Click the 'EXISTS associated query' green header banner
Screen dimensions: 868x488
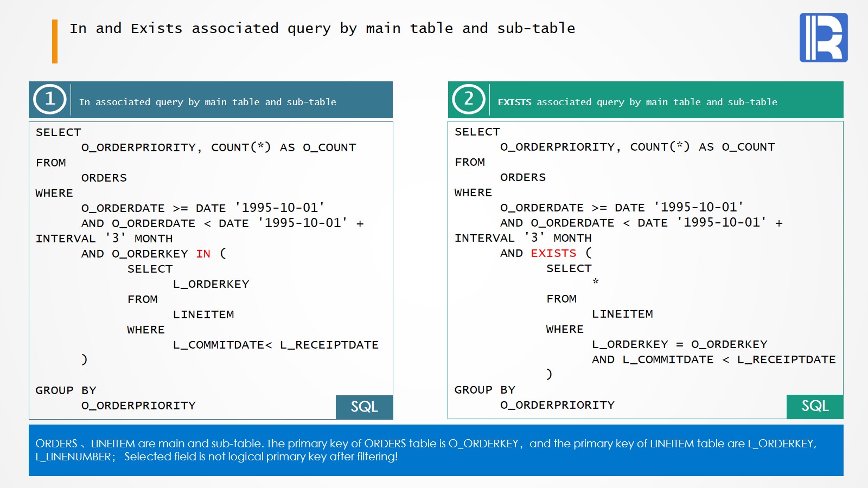click(637, 102)
